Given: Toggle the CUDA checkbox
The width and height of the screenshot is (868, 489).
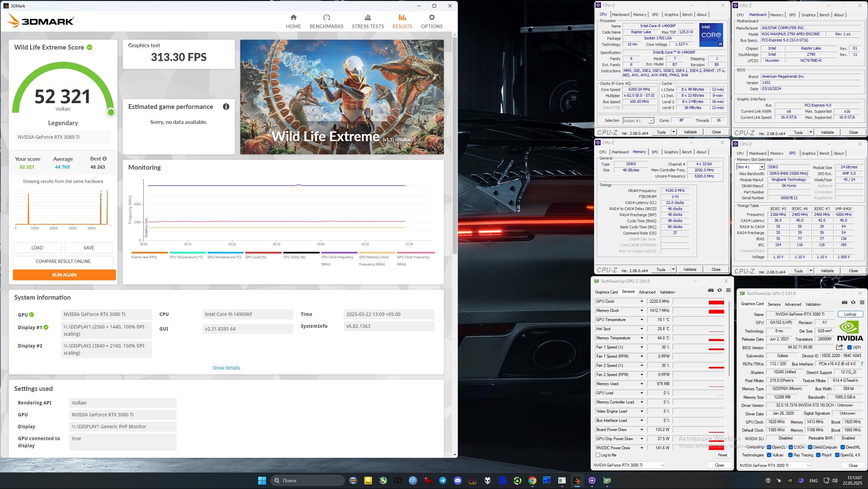Looking at the screenshot, I should (791, 447).
